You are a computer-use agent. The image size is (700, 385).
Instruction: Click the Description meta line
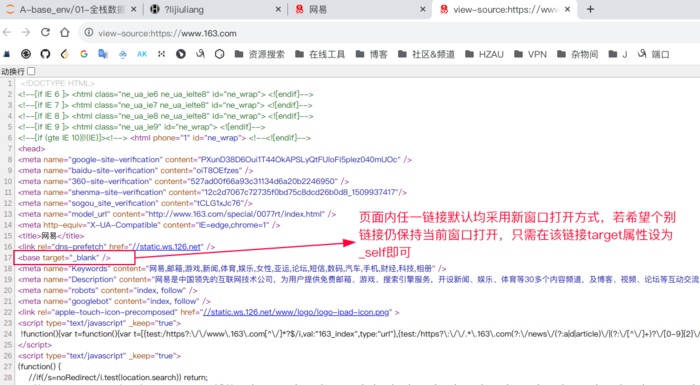358,280
